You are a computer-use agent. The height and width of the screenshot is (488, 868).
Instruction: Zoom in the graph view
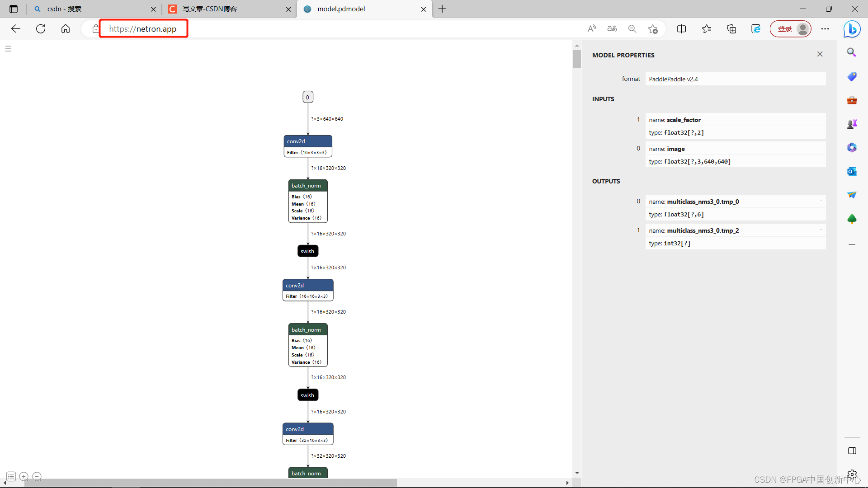24,476
